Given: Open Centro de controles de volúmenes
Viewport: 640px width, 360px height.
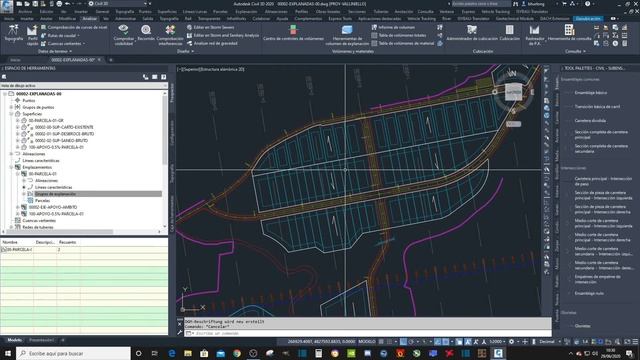Looking at the screenshot, I should coord(293,33).
